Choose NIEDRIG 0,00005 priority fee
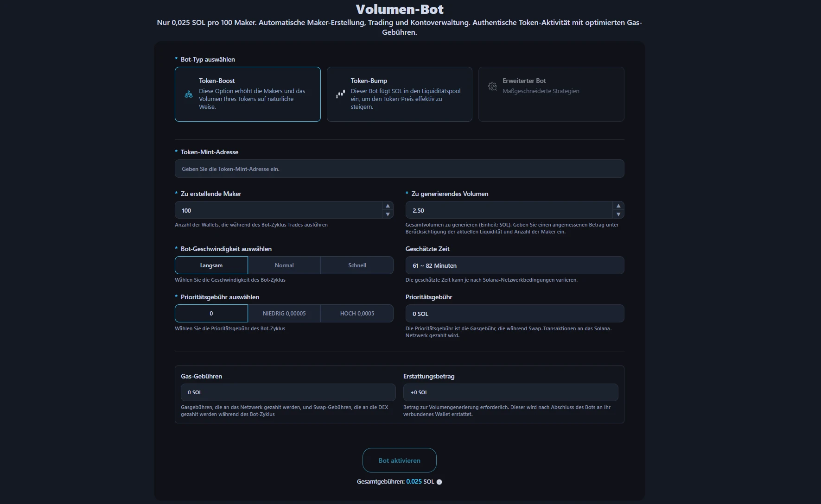Screen dimensions: 821x504 tap(284, 314)
